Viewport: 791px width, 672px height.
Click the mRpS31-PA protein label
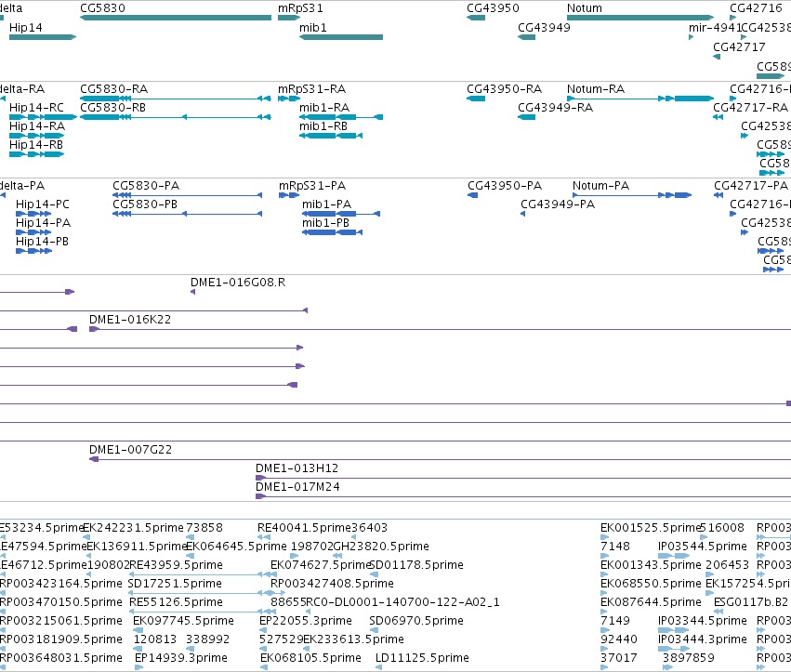coord(312,186)
